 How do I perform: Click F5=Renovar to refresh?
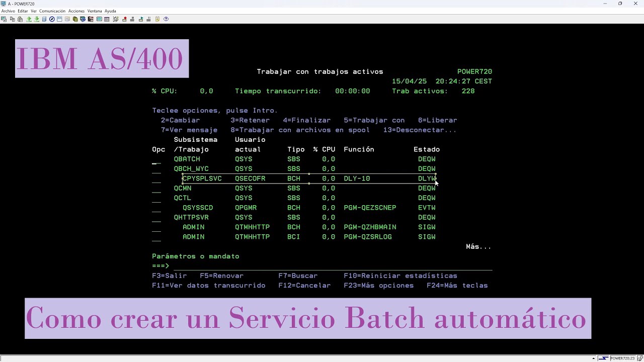222,276
